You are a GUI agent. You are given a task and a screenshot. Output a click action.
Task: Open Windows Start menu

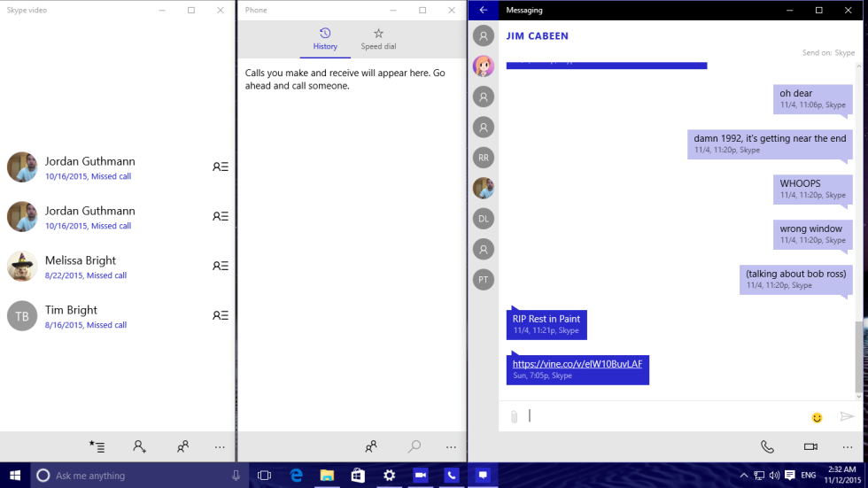[15, 476]
